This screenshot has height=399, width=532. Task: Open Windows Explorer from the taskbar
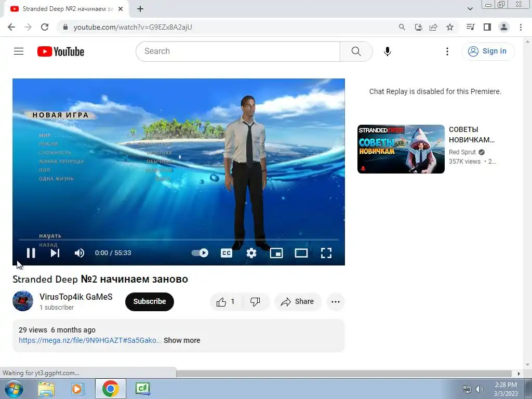pyautogui.click(x=46, y=389)
